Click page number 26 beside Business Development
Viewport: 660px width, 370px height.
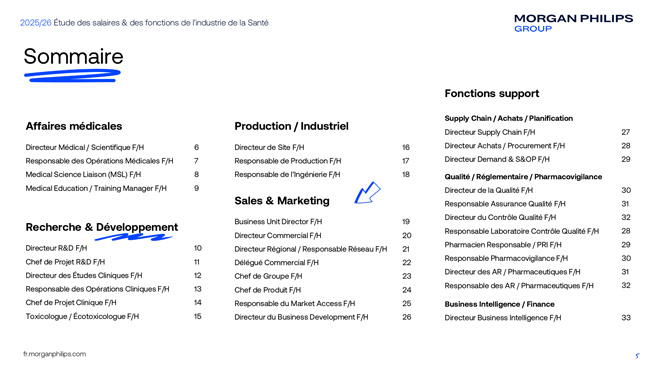pos(407,317)
